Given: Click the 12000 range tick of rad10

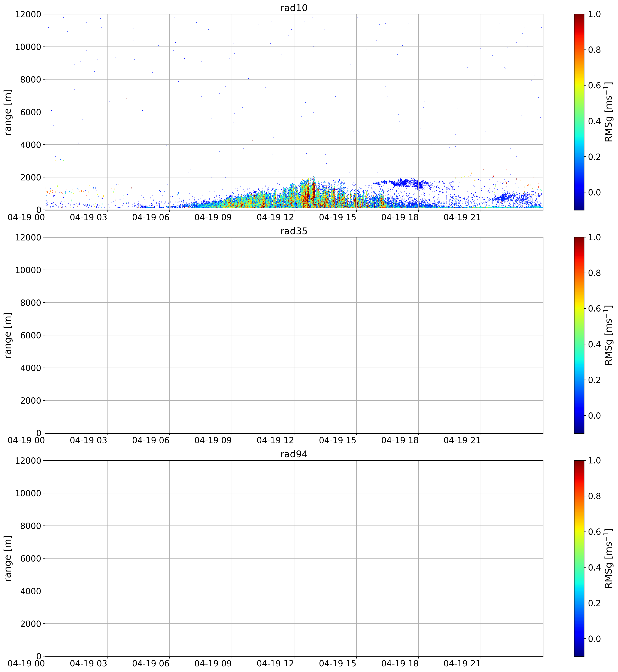Looking at the screenshot, I should [x=28, y=14].
